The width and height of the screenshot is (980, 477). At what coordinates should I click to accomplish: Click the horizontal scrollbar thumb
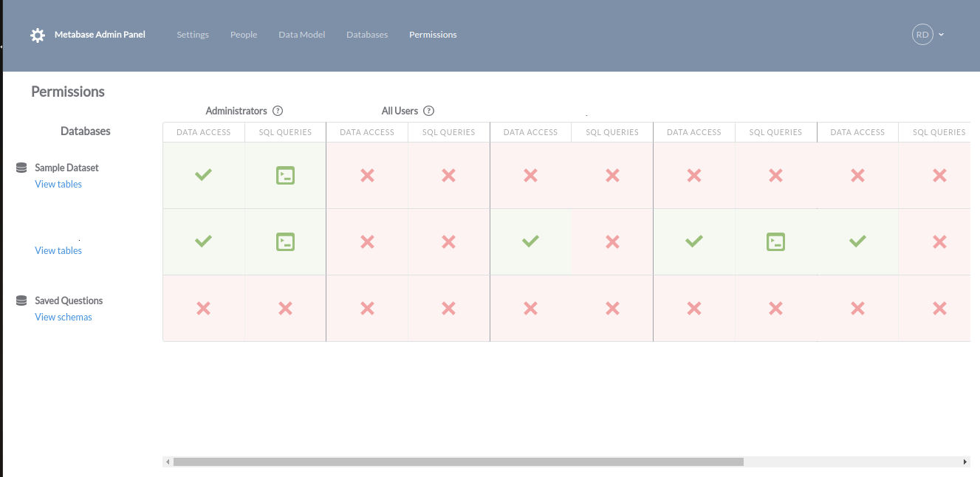458,461
